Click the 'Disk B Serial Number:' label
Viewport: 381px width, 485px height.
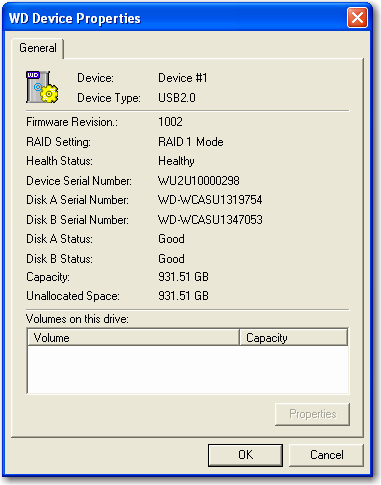[77, 220]
